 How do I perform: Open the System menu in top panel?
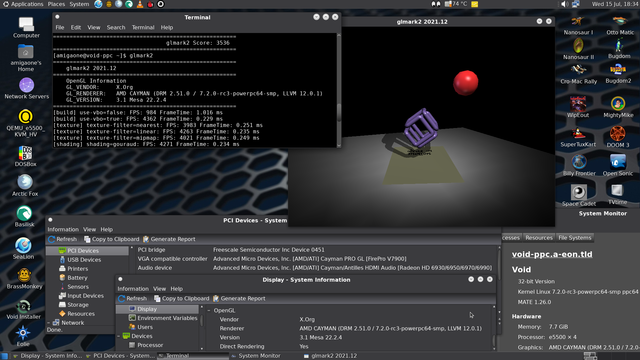coord(79,4)
